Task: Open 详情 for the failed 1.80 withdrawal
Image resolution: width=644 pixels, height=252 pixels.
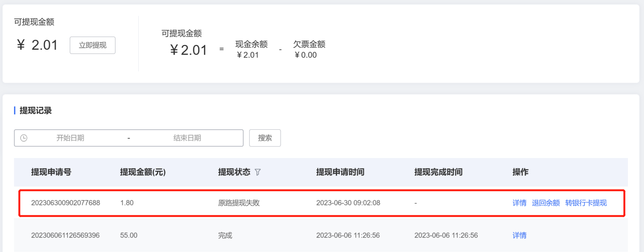Action: click(x=519, y=203)
